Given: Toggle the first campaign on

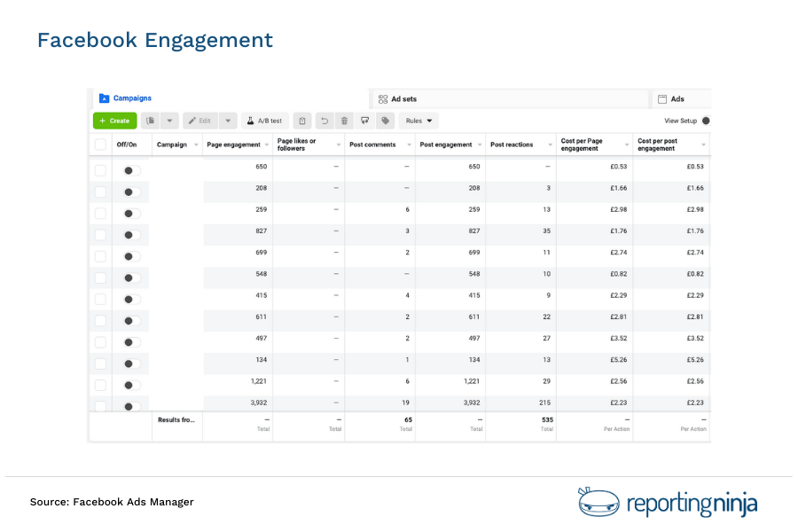Looking at the screenshot, I should (129, 169).
